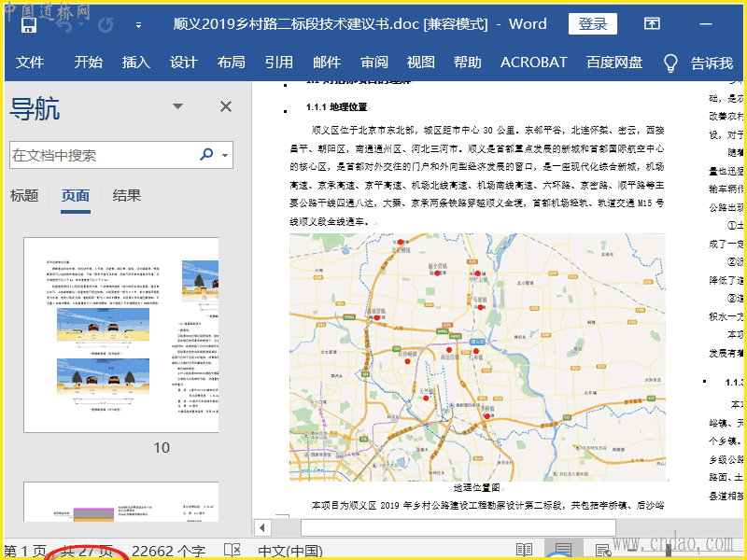Expand the search options dropdown arrow
This screenshot has width=747, height=560.
point(227,155)
